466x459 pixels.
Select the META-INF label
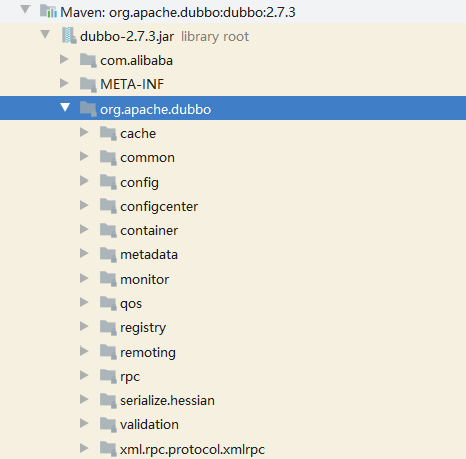pyautogui.click(x=132, y=84)
